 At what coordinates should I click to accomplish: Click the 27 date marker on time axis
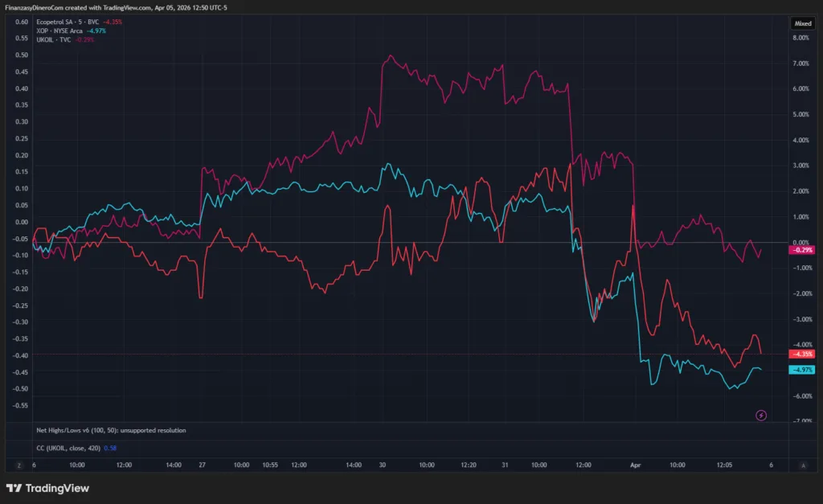tap(202, 465)
